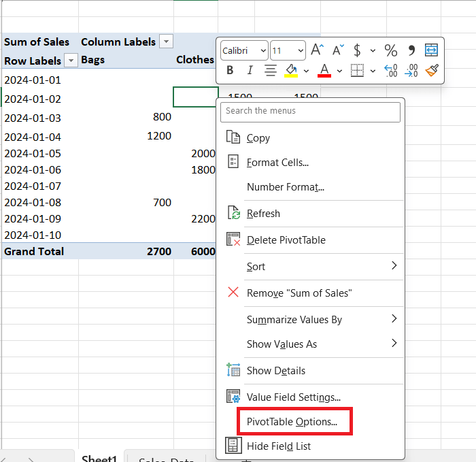
Task: Click the Search the menus field
Action: click(310, 112)
